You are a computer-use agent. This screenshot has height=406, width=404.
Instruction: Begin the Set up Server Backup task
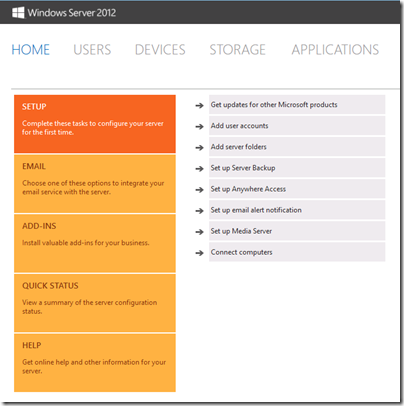click(x=297, y=168)
